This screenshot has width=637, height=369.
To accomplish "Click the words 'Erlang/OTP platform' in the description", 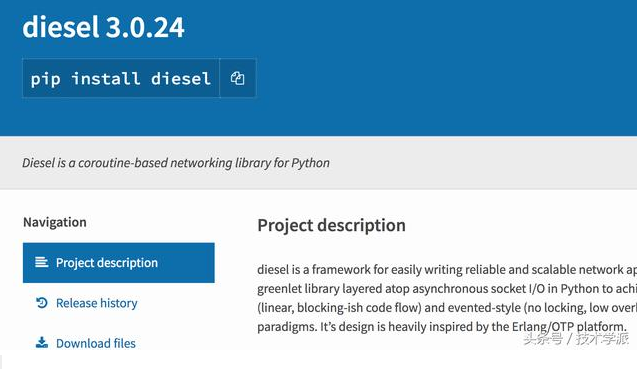I will pos(569,327).
